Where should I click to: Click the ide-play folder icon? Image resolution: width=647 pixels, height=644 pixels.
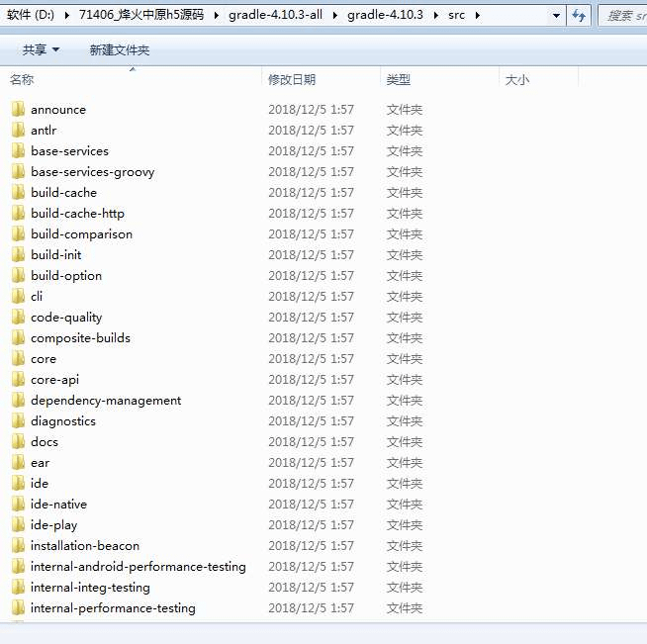click(x=18, y=524)
